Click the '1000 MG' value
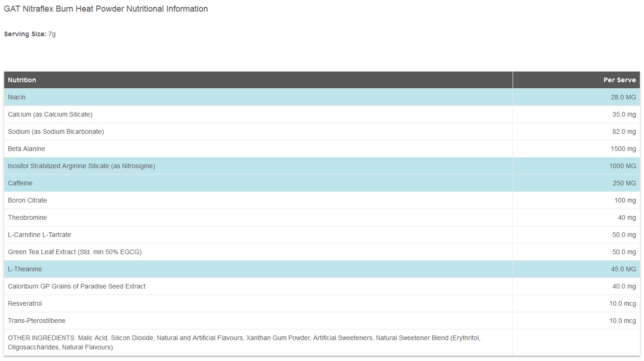644x361 pixels. click(x=623, y=166)
